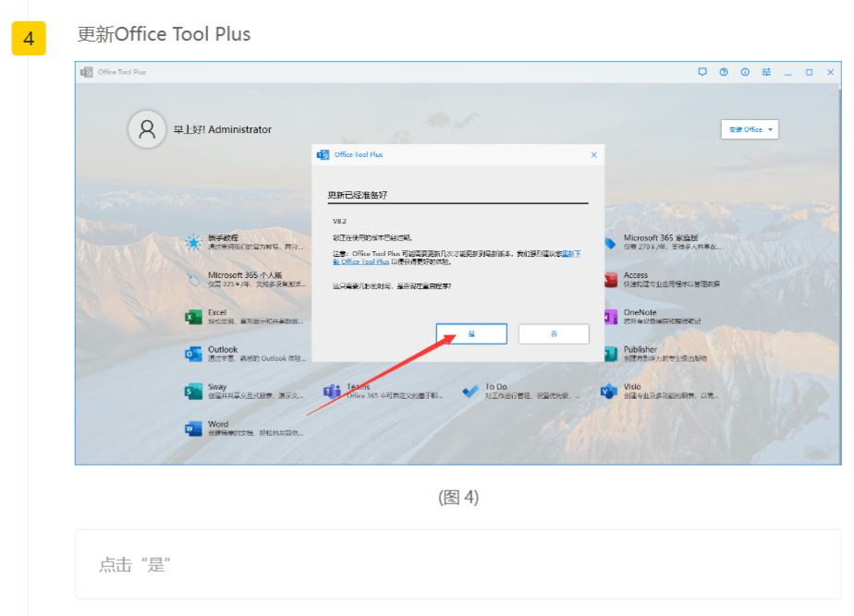Click the 更新已经准备好 dialog heading

click(x=358, y=195)
